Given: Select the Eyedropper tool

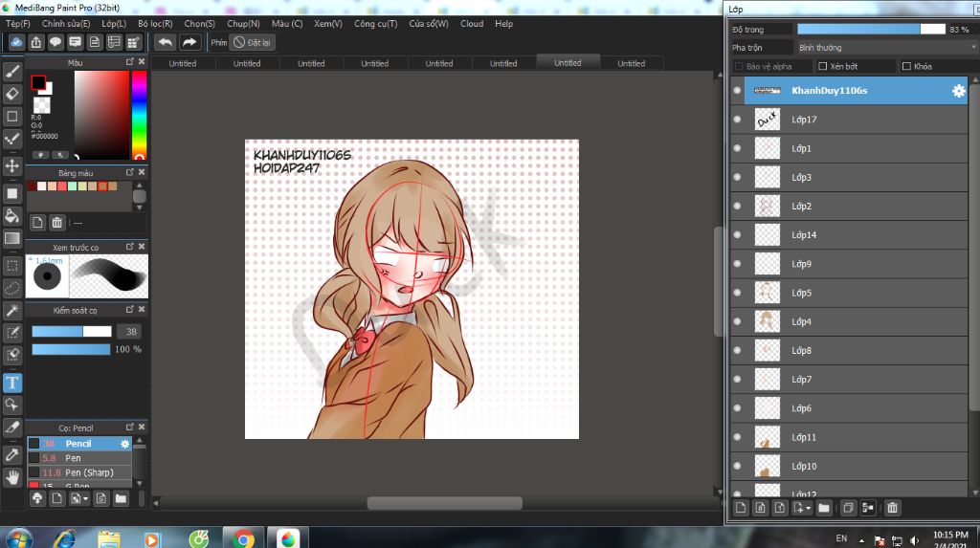Looking at the screenshot, I should 11,455.
